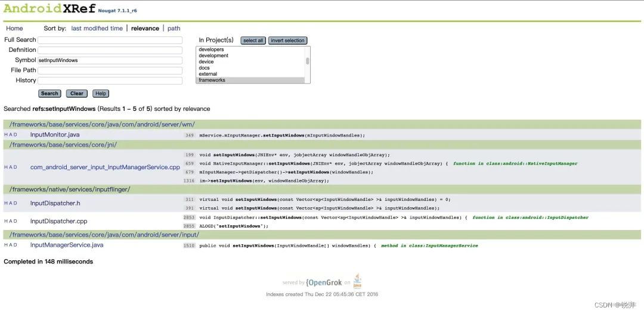The image size is (644, 314).
Task: Open InputManagerService.java file link
Action: click(67, 245)
